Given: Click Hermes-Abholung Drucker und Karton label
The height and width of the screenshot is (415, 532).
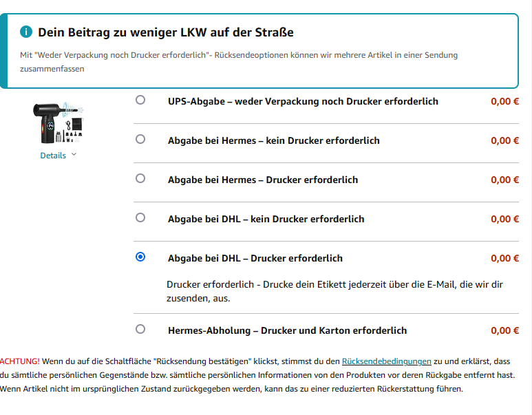Looking at the screenshot, I should pos(288,330).
